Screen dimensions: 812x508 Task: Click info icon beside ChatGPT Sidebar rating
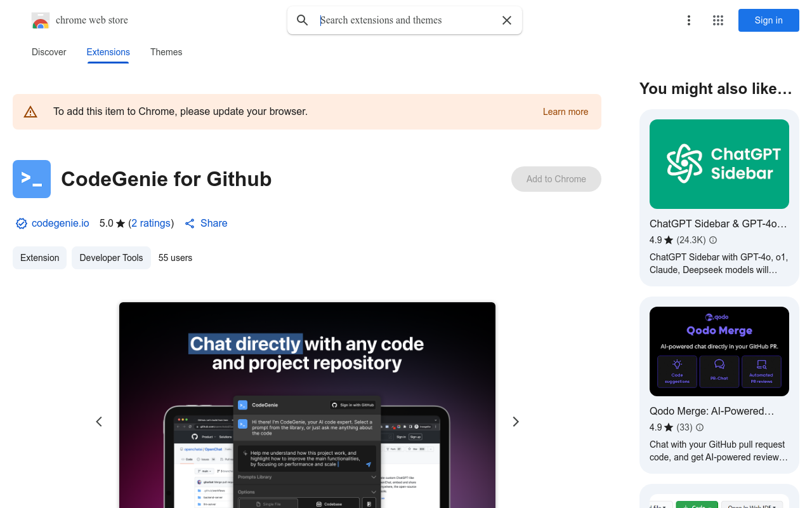[x=713, y=240]
